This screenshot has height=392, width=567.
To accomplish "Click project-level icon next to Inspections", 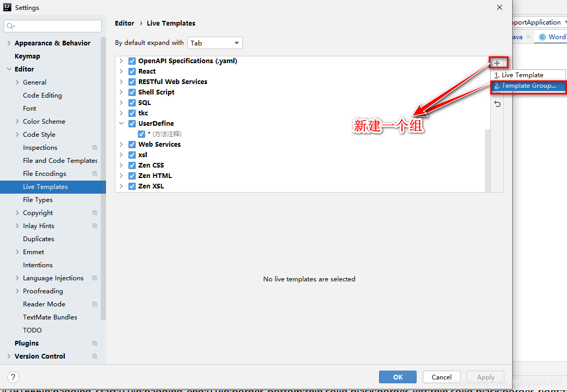I will [95, 148].
